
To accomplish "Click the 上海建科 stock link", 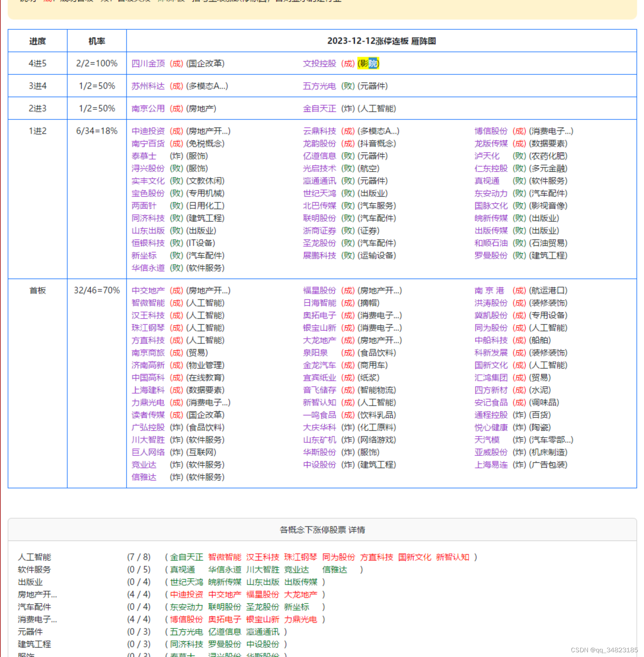I will (148, 390).
